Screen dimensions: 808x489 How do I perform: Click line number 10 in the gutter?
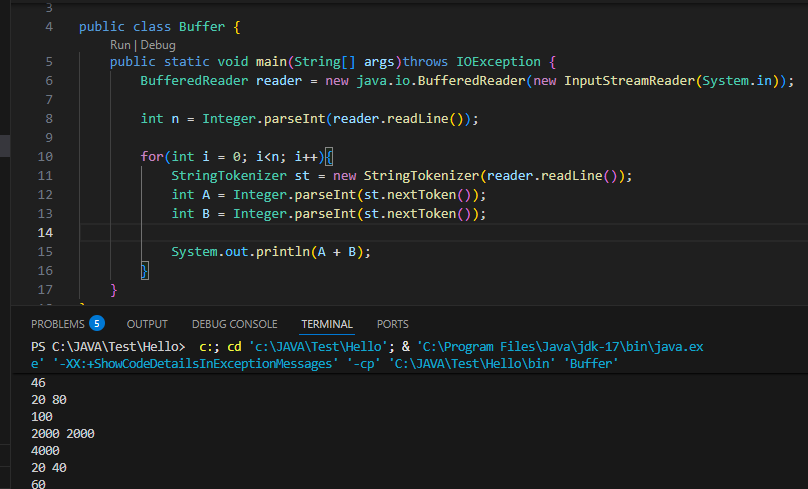click(45, 157)
